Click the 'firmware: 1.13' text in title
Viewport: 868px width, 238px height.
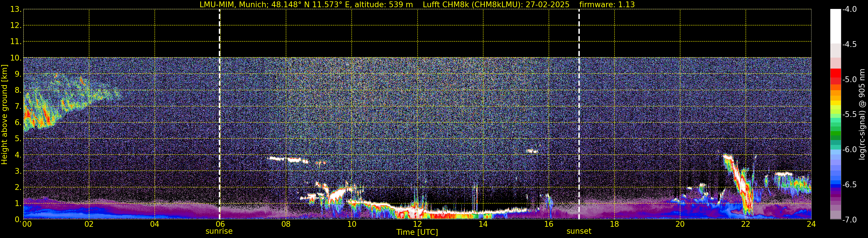point(607,5)
